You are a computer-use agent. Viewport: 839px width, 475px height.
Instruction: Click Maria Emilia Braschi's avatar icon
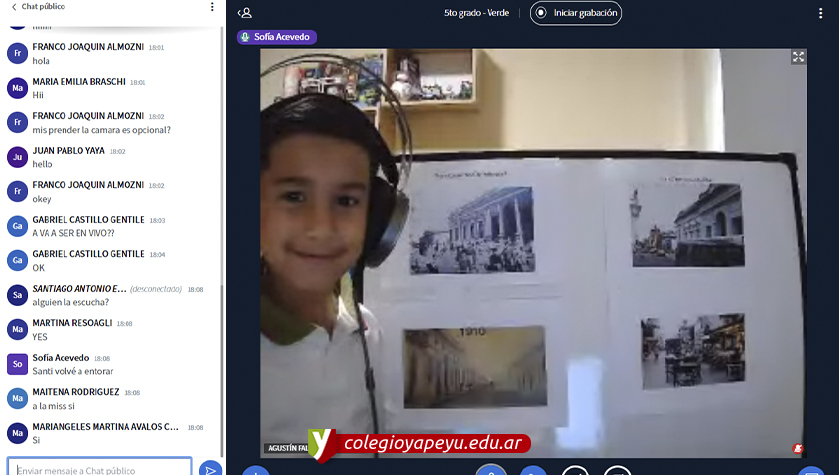[x=16, y=88]
